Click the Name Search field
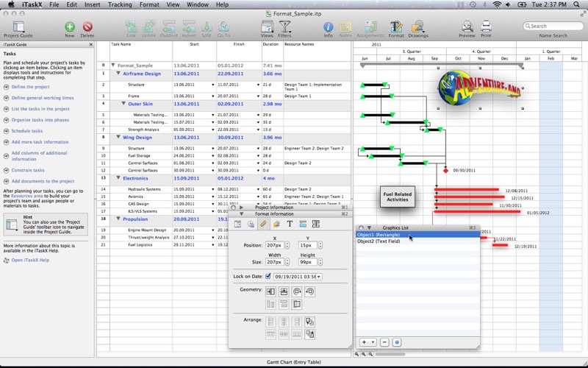Screen dimensions: 588x368 [x=553, y=26]
